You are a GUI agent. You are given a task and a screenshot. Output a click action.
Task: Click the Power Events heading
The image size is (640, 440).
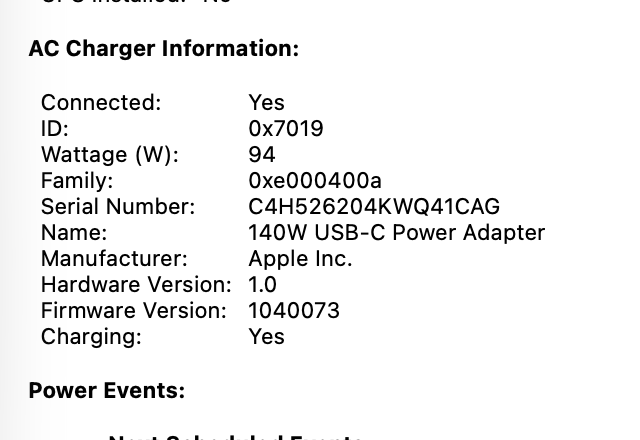(106, 391)
